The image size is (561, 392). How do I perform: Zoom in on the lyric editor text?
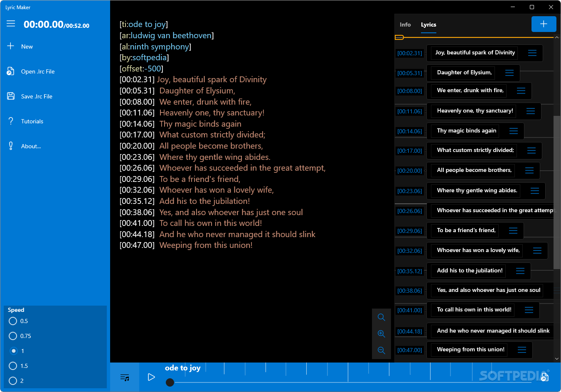pos(381,333)
